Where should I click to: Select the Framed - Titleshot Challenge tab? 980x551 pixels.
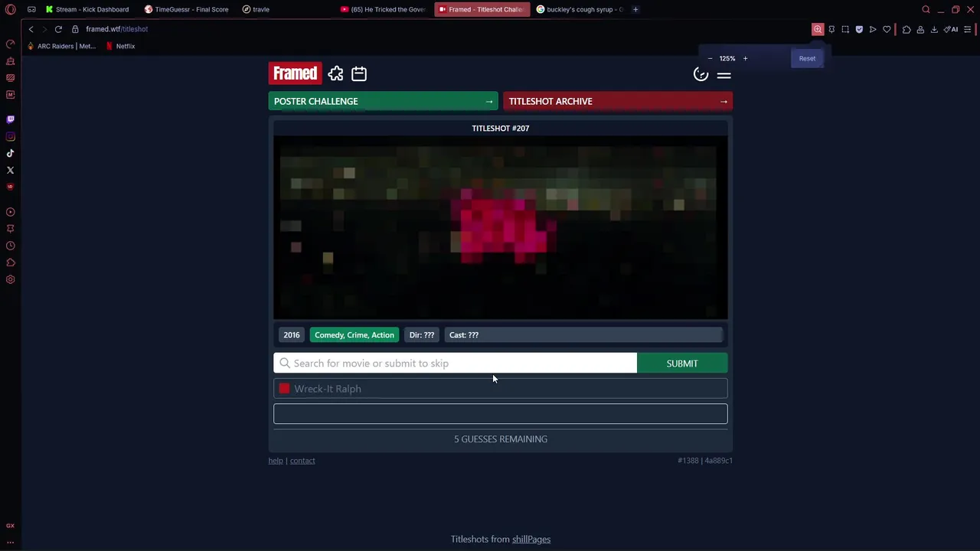[482, 9]
